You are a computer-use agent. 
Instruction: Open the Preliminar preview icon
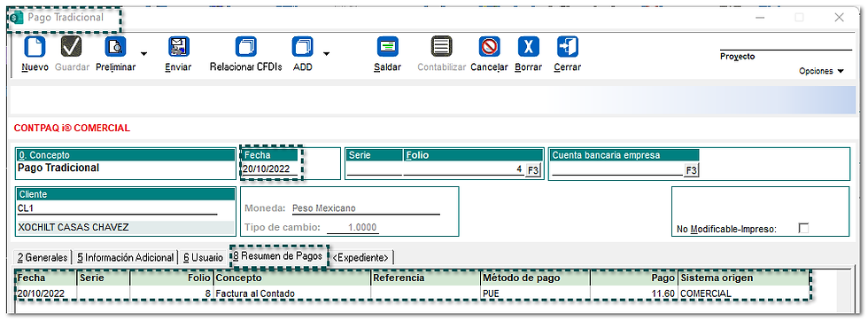pos(116,47)
